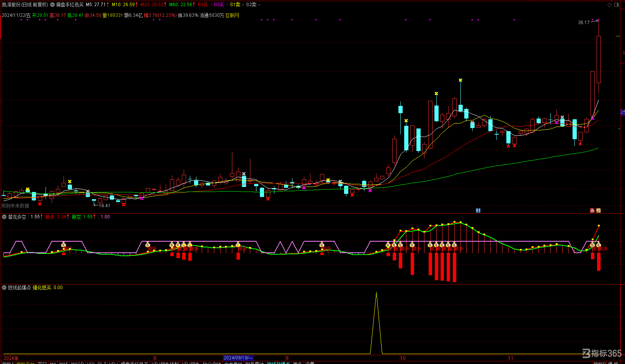Click the date 2024/11/22/五 in info line
The width and height of the screenshot is (625, 364).
pos(16,15)
